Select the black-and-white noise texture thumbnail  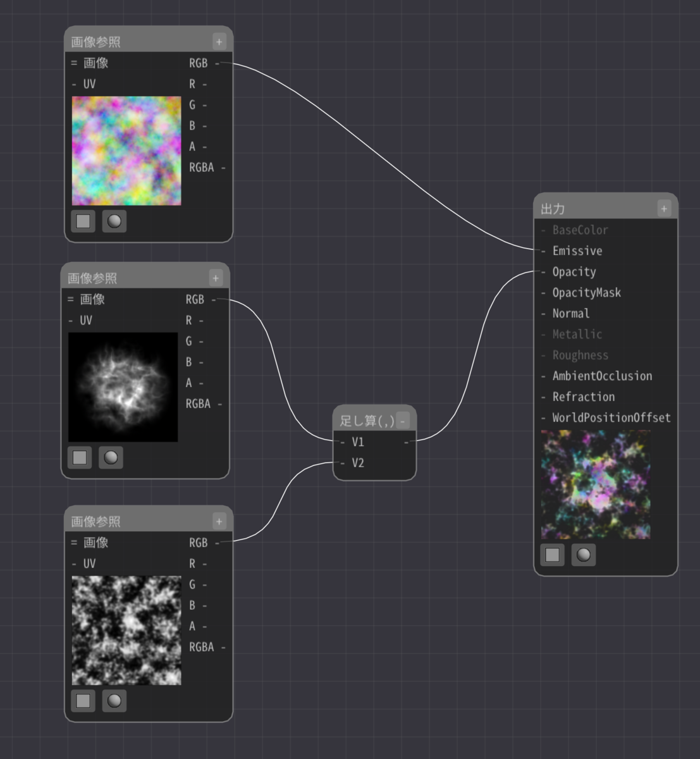click(x=126, y=631)
